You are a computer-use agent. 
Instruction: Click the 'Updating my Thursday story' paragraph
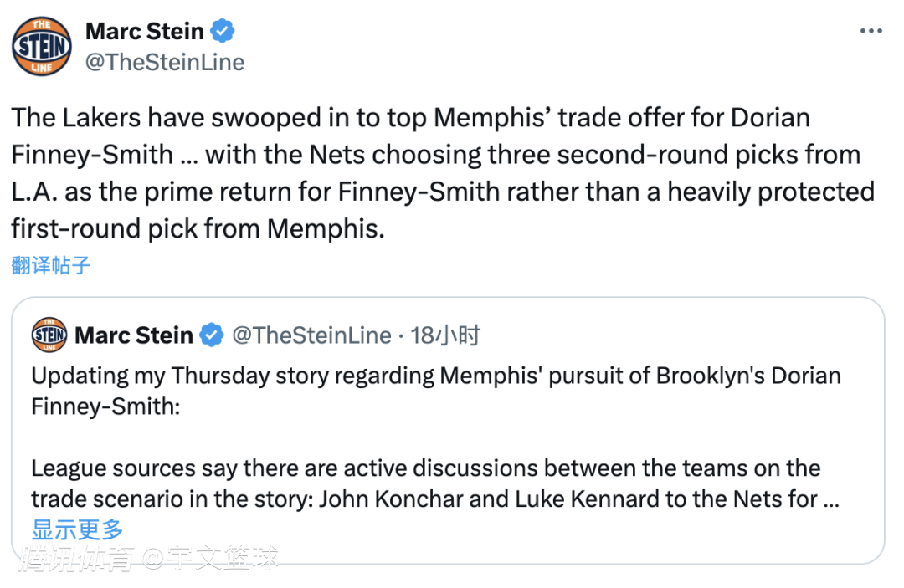[x=435, y=376]
